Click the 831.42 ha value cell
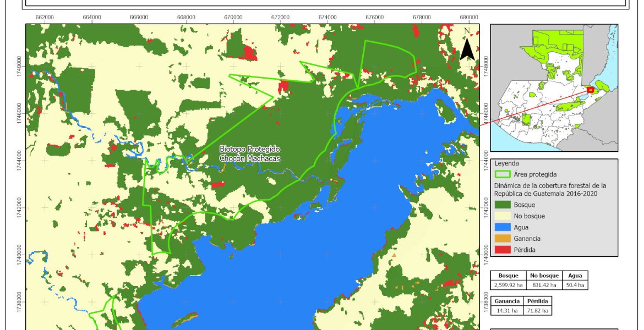The width and height of the screenshot is (644, 330). pos(544,285)
